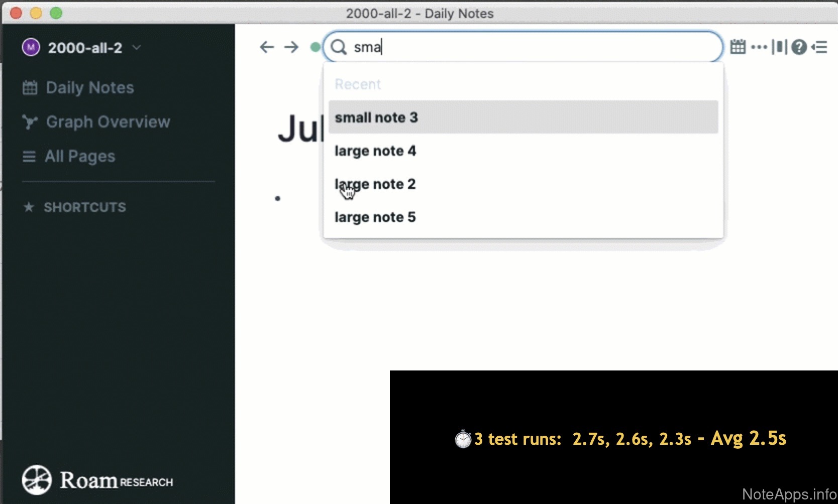Click the column width layout icon

779,47
